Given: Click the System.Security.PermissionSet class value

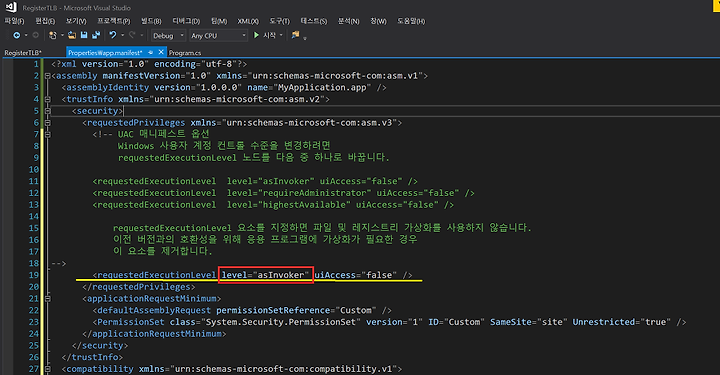Looking at the screenshot, I should [x=280, y=322].
